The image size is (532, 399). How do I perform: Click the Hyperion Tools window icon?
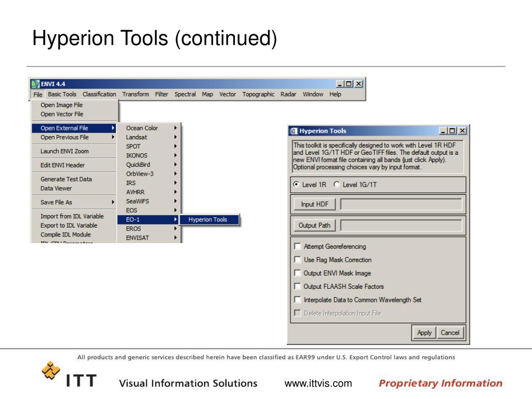[x=294, y=130]
